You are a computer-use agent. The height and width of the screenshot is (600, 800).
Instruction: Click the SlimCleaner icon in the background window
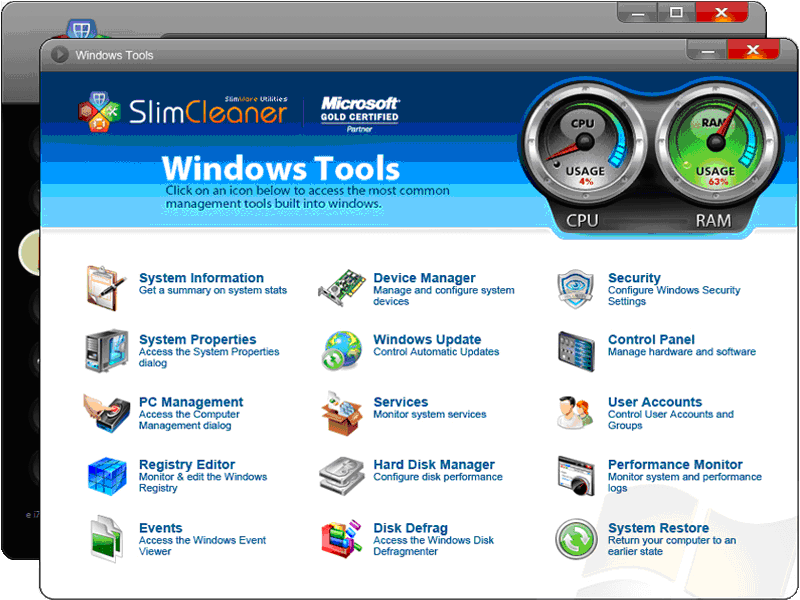click(x=81, y=29)
